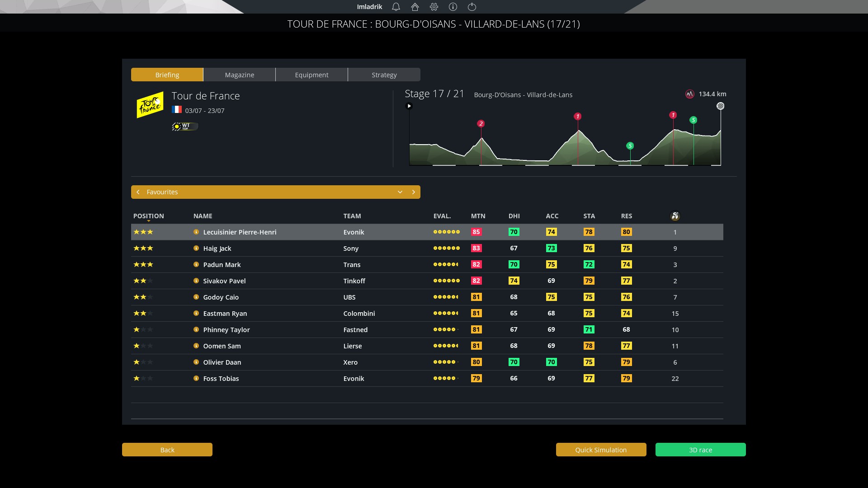
Task: Select the Equipment tab
Action: coord(312,75)
